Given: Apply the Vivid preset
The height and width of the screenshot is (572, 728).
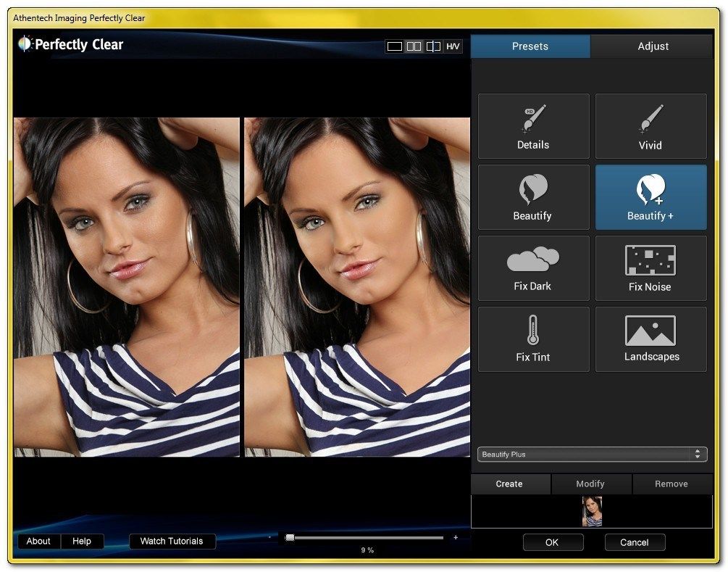Looking at the screenshot, I should tap(651, 126).
